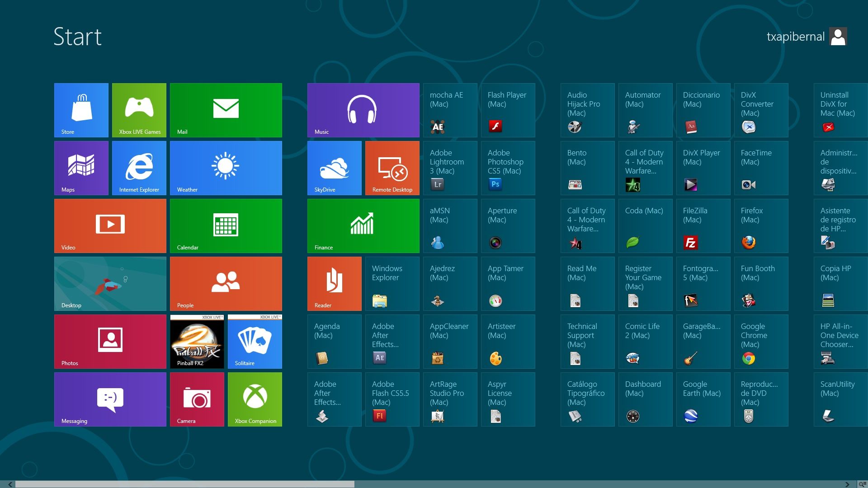Click the right scroll arrow
868x488 pixels.
pos(847,484)
